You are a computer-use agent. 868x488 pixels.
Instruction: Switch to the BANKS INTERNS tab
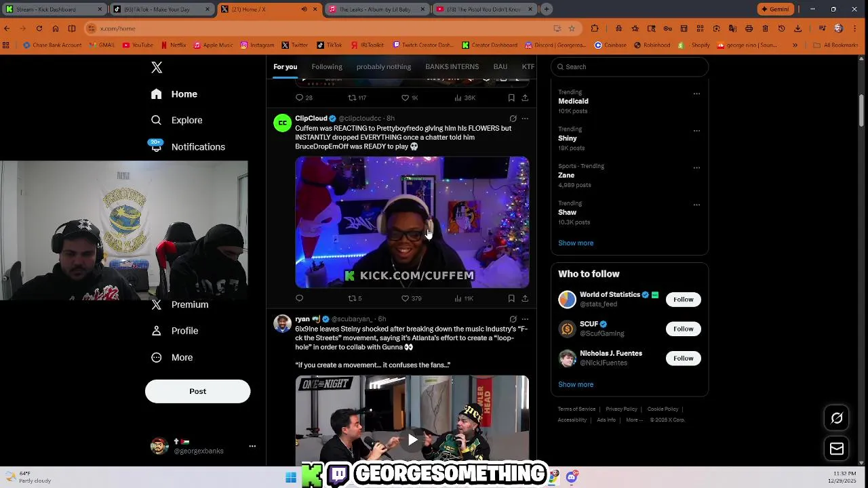click(452, 66)
